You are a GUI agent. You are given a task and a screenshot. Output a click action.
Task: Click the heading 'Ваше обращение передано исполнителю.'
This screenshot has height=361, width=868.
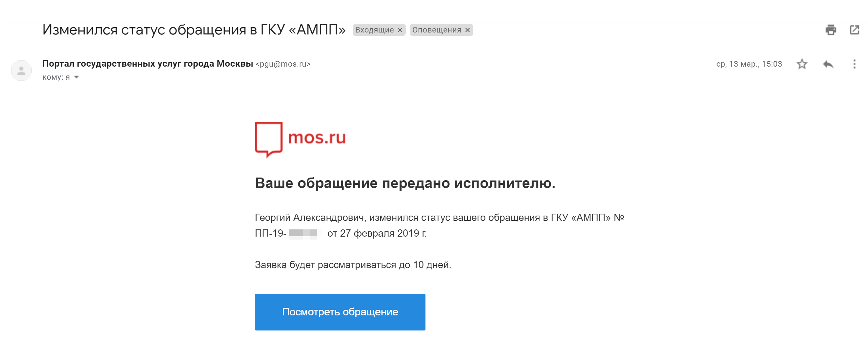(x=405, y=183)
